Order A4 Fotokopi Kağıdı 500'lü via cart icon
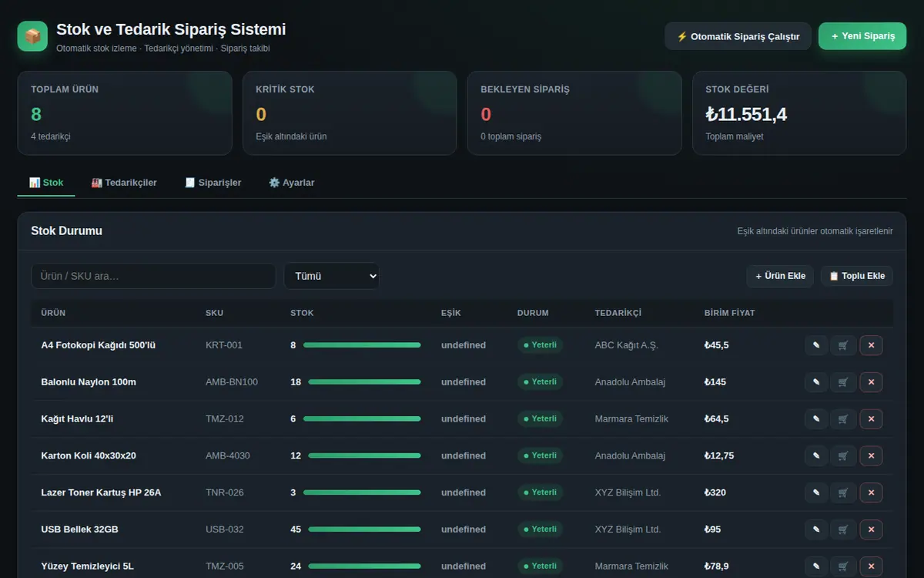 (843, 345)
